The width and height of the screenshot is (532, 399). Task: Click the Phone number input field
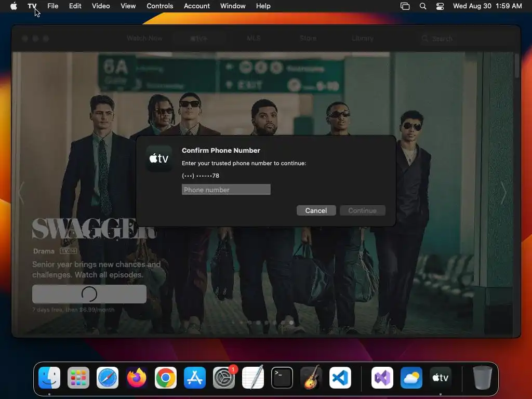226,190
